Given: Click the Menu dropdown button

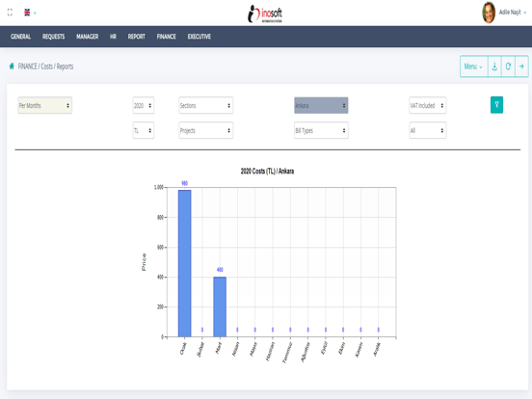Looking at the screenshot, I should point(473,66).
